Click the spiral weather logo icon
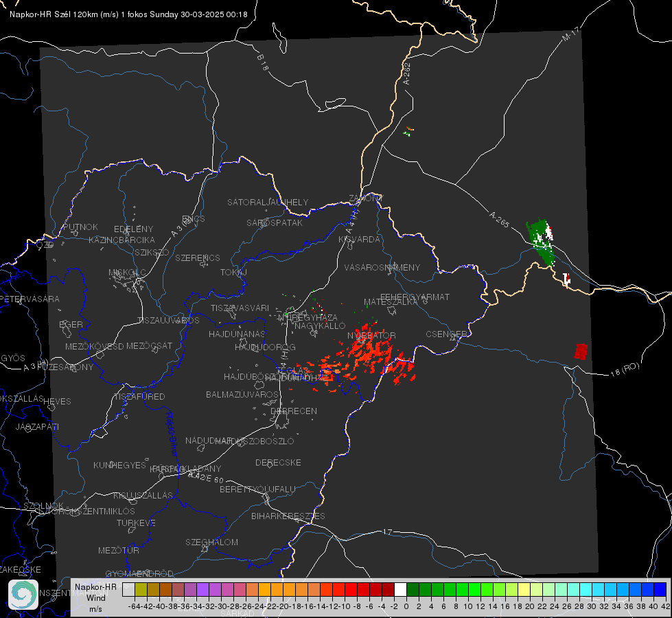The image size is (672, 618). (x=23, y=595)
